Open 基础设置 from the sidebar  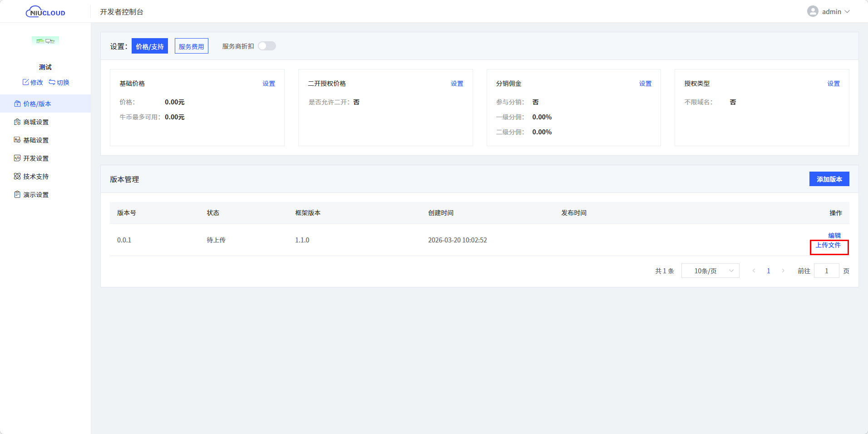(36, 140)
